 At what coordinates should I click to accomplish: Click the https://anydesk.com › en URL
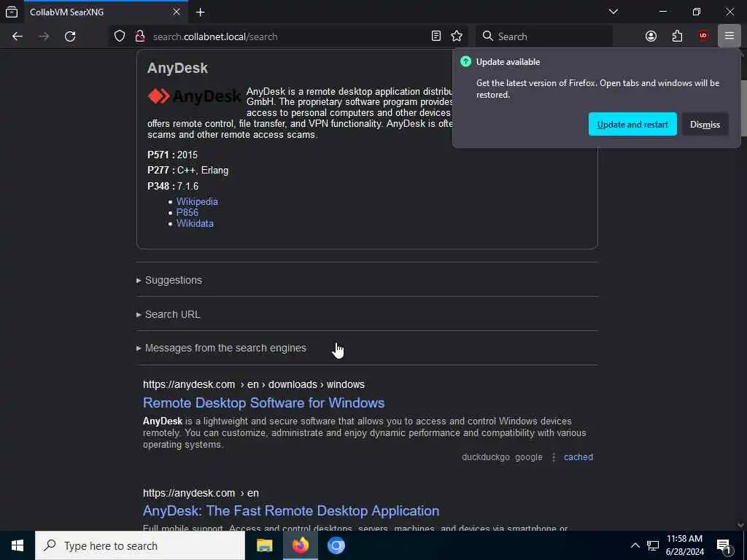pos(201,493)
